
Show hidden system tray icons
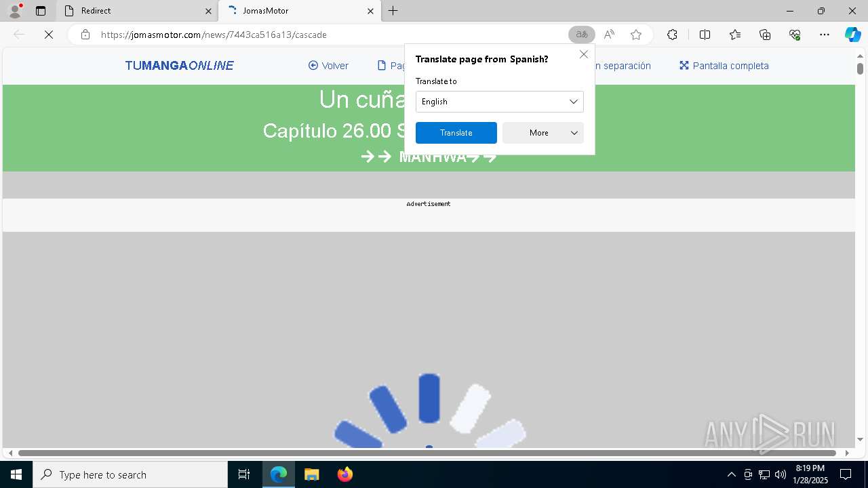click(731, 474)
